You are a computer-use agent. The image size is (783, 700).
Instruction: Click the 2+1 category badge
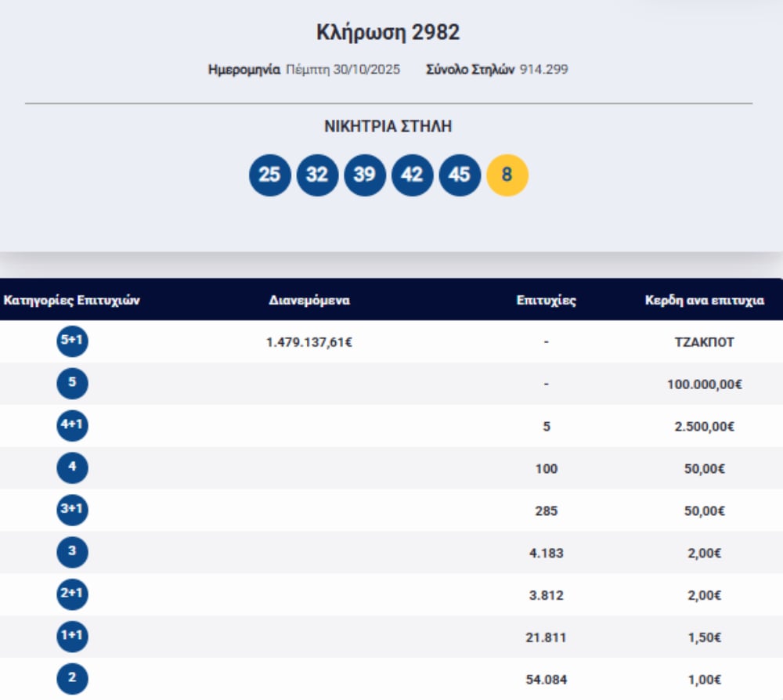coord(72,594)
